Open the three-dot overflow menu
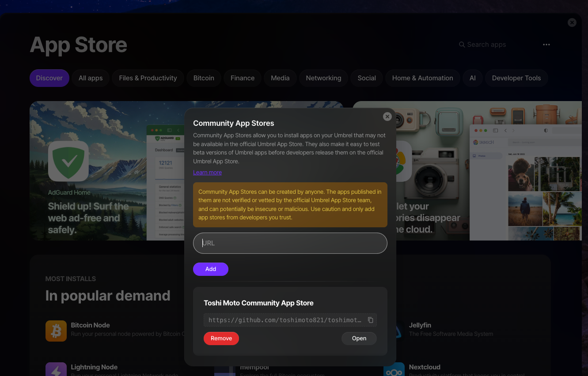Viewport: 588px width, 376px height. (546, 44)
